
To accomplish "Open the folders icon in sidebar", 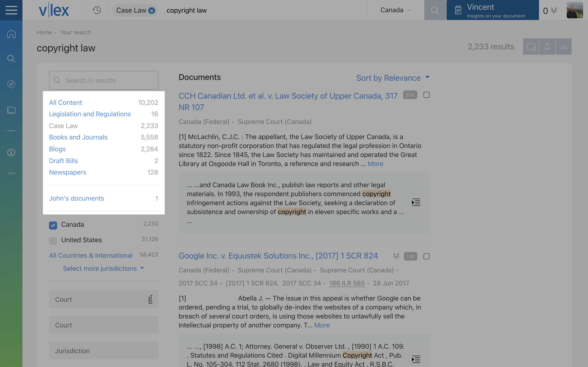I will point(11,110).
